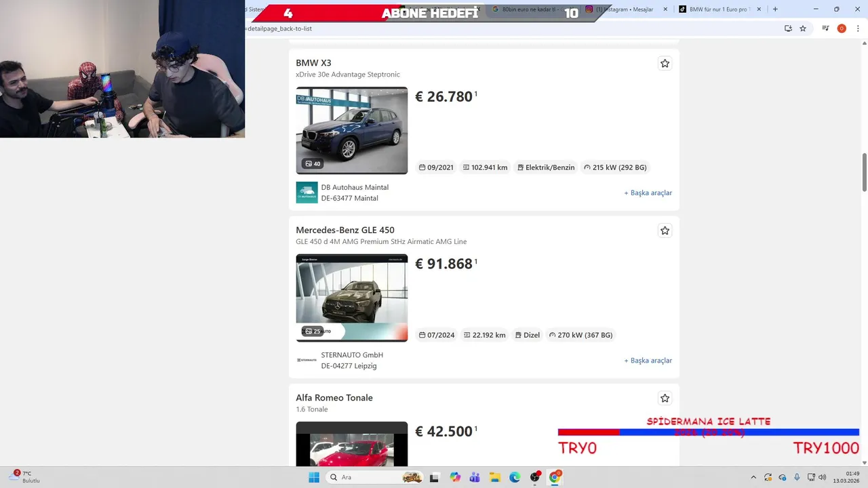Click the Elektrik/Benzin fuel chip
Viewport: 868px width, 488px height.
(545, 167)
